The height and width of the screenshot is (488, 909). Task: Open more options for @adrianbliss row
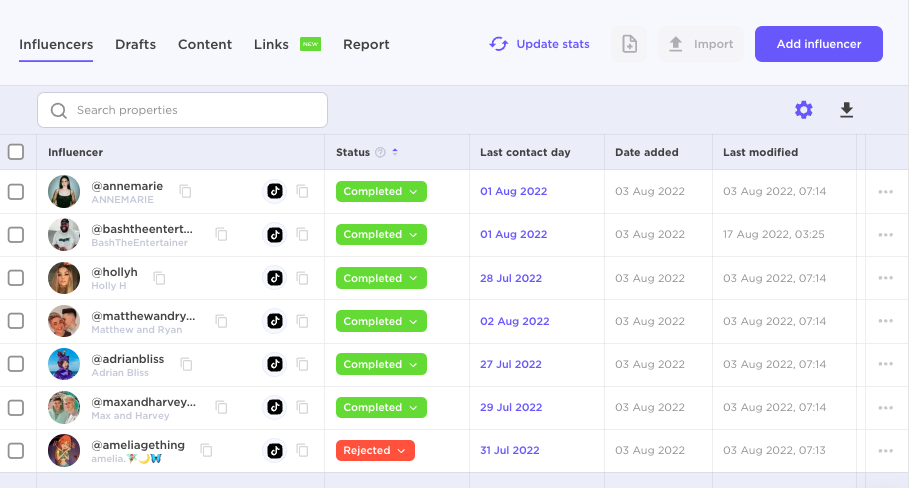pyautogui.click(x=885, y=365)
